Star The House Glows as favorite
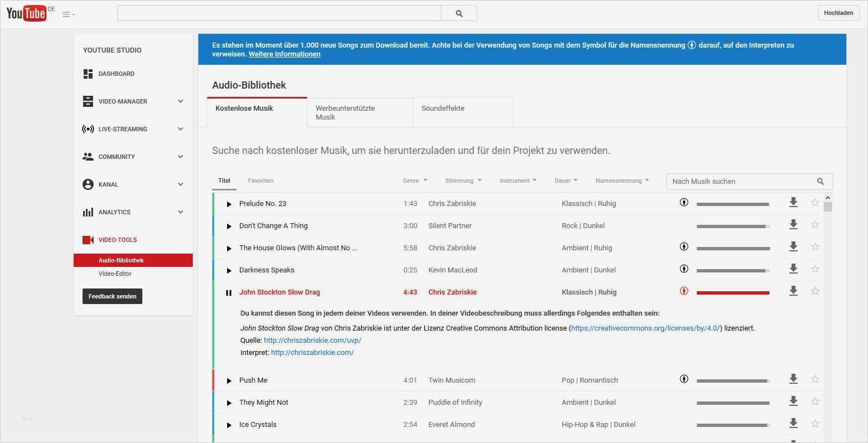The width and height of the screenshot is (868, 443). [815, 247]
